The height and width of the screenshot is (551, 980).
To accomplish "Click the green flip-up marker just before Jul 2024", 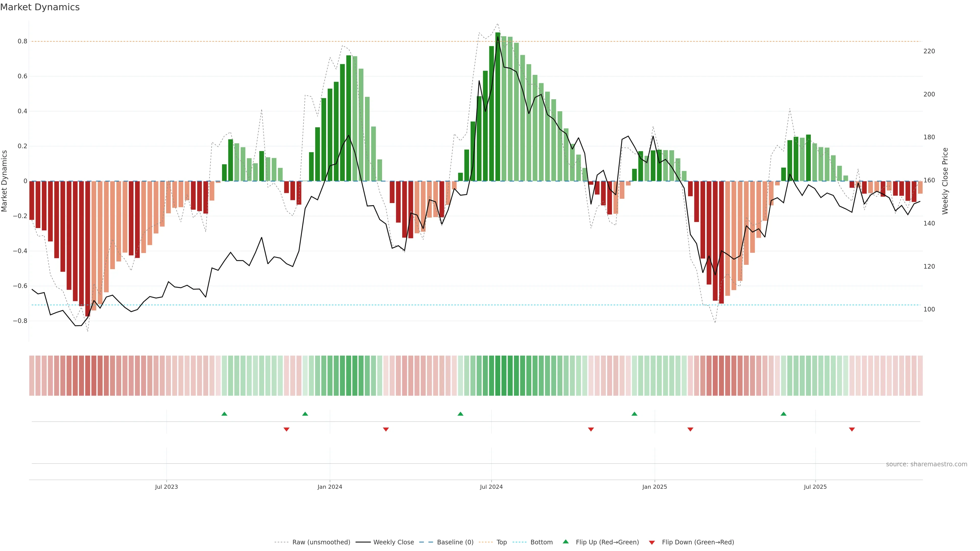I will 460,414.
